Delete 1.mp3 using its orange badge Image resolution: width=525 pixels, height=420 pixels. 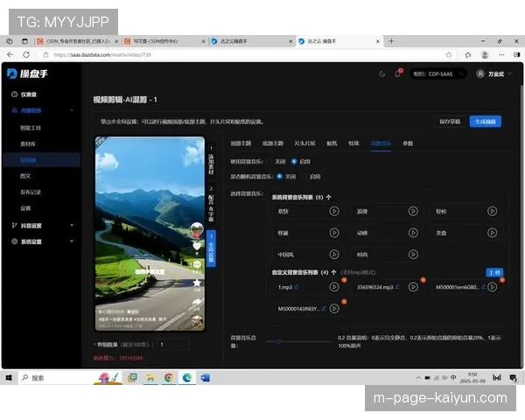[344, 280]
